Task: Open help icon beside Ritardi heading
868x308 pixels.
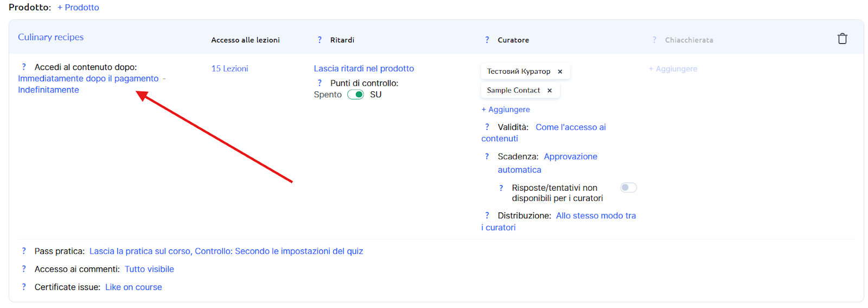Action: 320,40
